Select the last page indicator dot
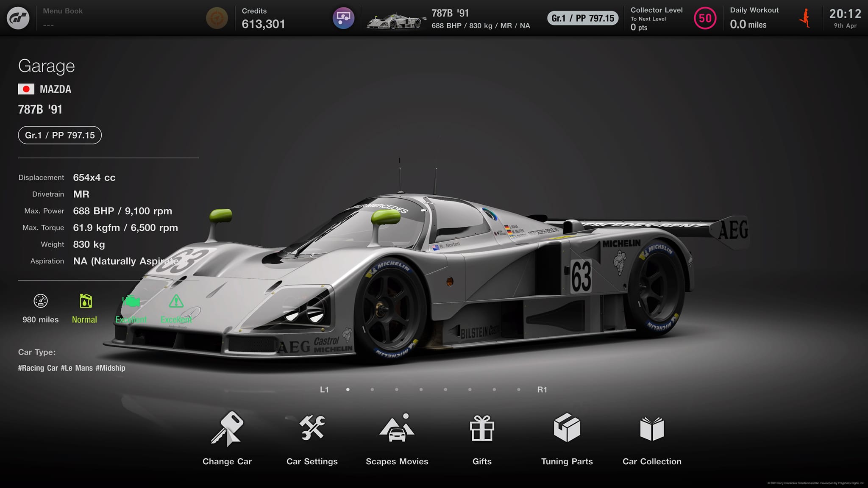Viewport: 868px width, 488px height. (519, 389)
